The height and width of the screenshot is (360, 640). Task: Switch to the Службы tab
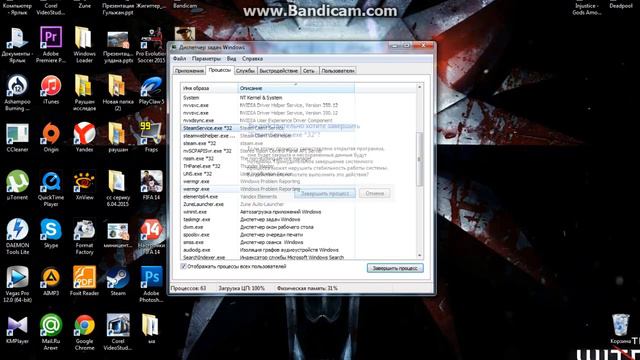245,71
